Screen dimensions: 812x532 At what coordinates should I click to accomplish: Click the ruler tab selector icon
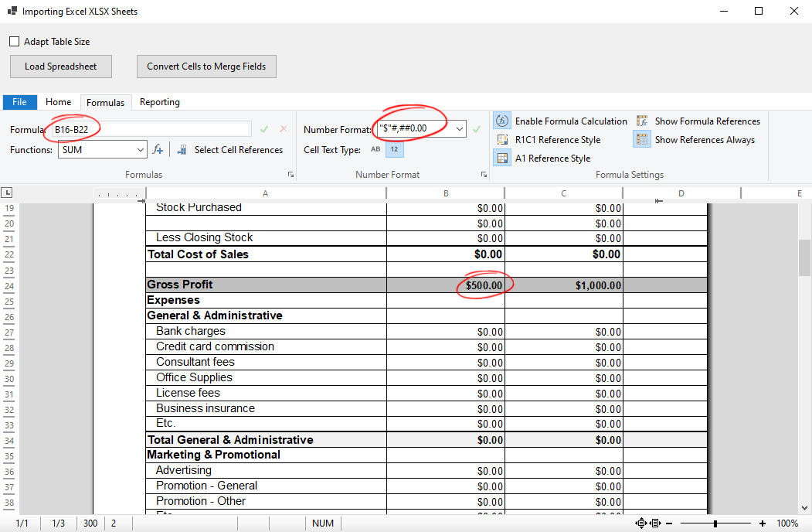click(7, 193)
